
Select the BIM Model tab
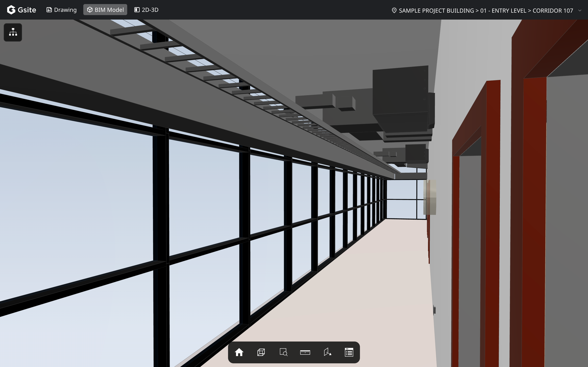105,10
